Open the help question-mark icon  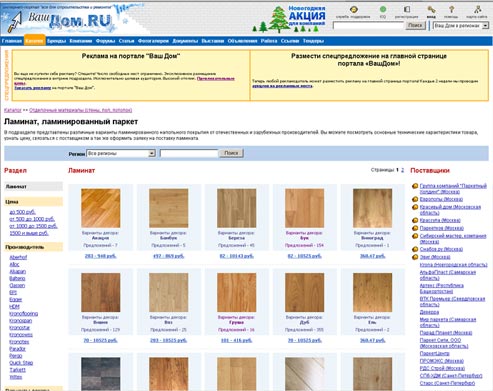coord(451,9)
